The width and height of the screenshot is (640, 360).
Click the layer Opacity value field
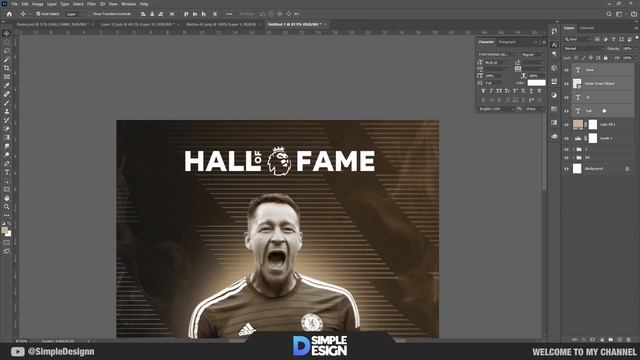click(x=628, y=49)
